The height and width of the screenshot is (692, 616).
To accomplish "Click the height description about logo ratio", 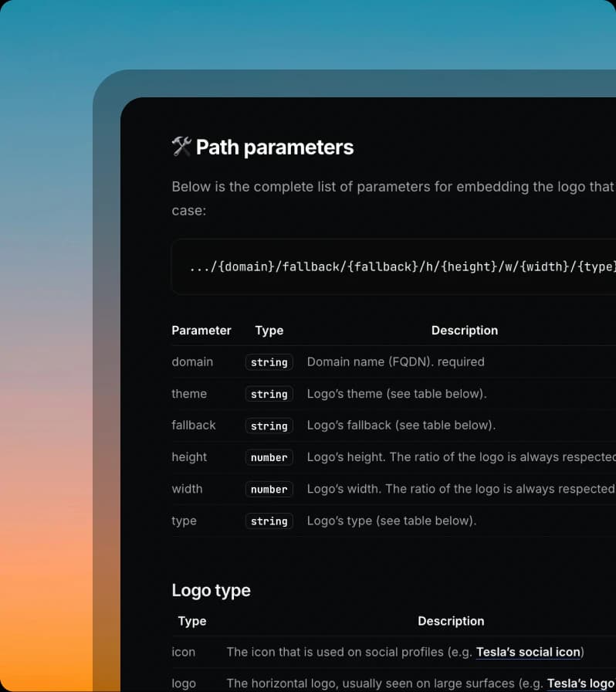I will pyautogui.click(x=461, y=457).
